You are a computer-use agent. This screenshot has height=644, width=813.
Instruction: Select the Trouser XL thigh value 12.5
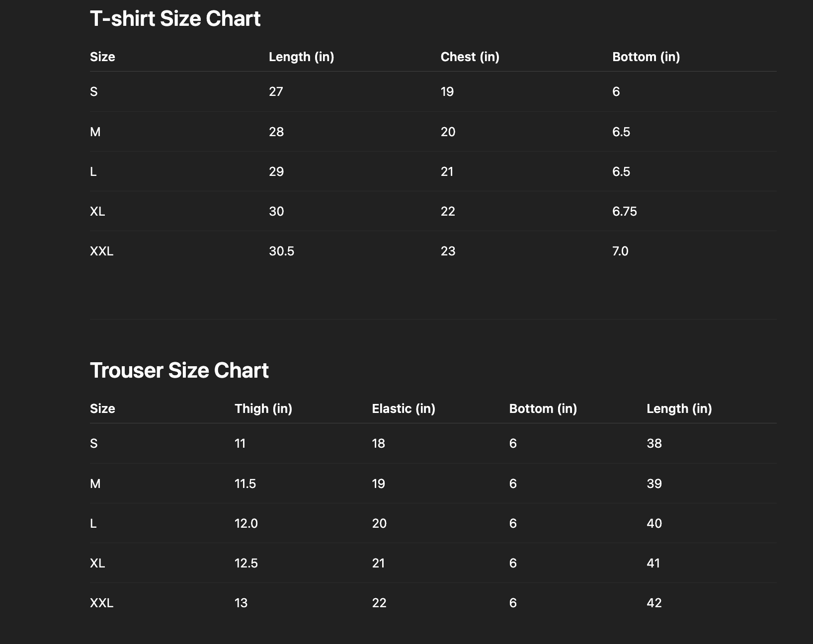click(246, 563)
